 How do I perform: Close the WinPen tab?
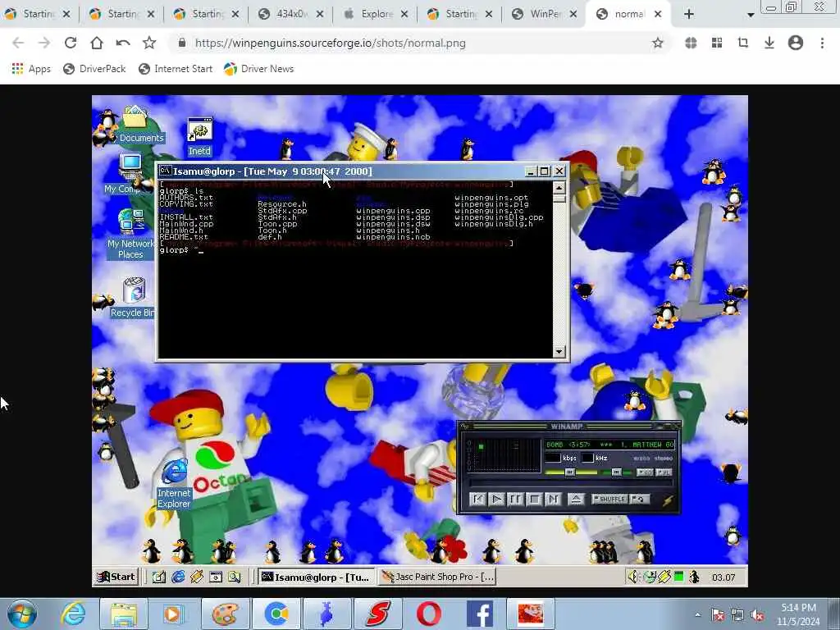(x=573, y=15)
